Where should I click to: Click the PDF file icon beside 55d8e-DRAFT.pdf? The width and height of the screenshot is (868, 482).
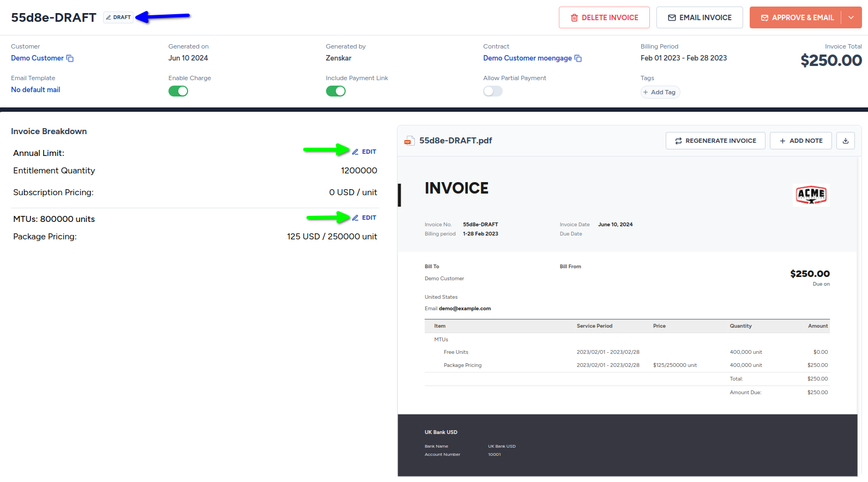pos(409,141)
